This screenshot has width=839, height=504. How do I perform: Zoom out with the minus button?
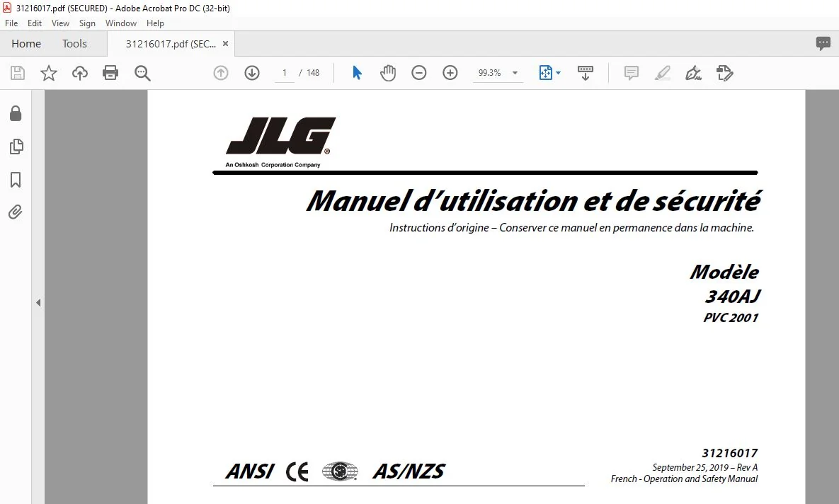point(419,73)
